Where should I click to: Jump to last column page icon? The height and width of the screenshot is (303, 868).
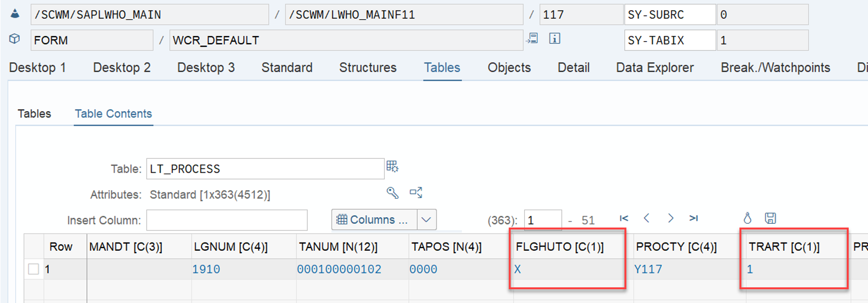click(x=694, y=218)
